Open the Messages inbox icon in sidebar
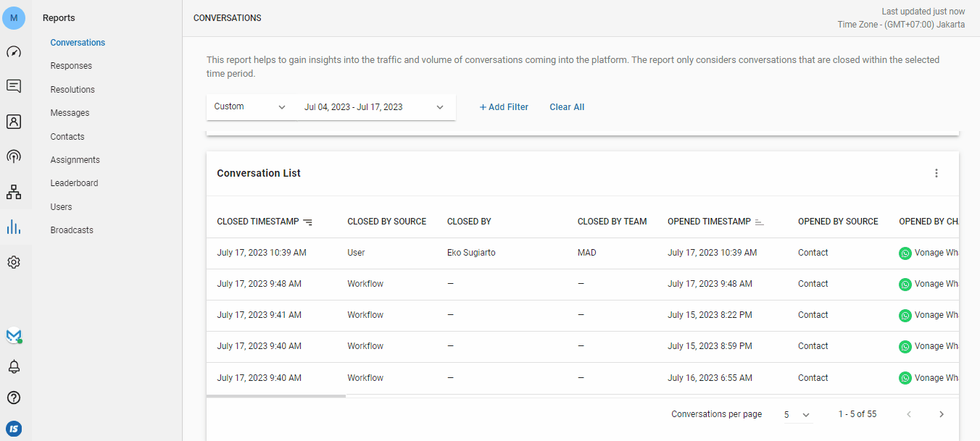Viewport: 980px width, 441px height. coord(14,86)
